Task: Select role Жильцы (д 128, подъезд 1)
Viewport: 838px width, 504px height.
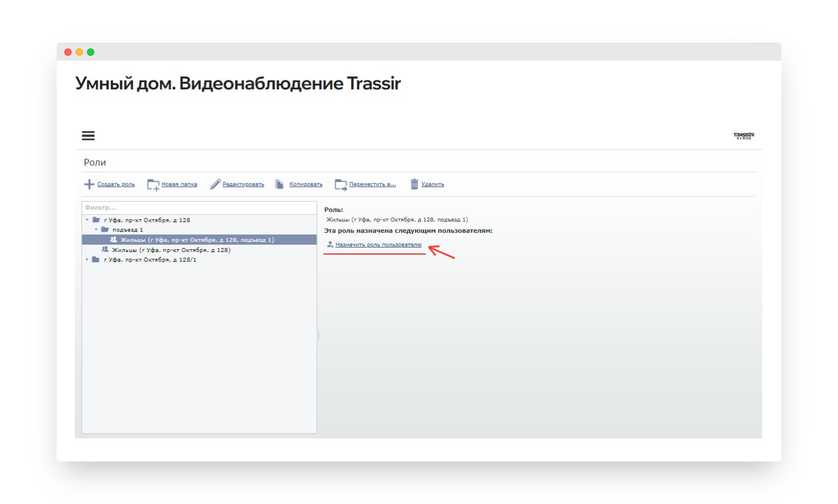Action: [199, 240]
